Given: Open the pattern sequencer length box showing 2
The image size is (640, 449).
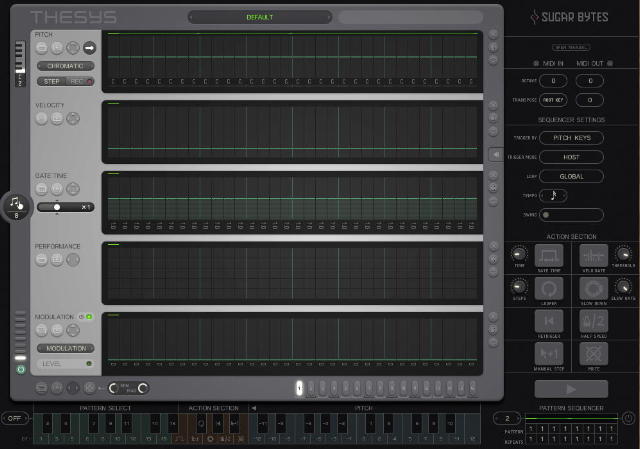Looking at the screenshot, I should coord(507,418).
